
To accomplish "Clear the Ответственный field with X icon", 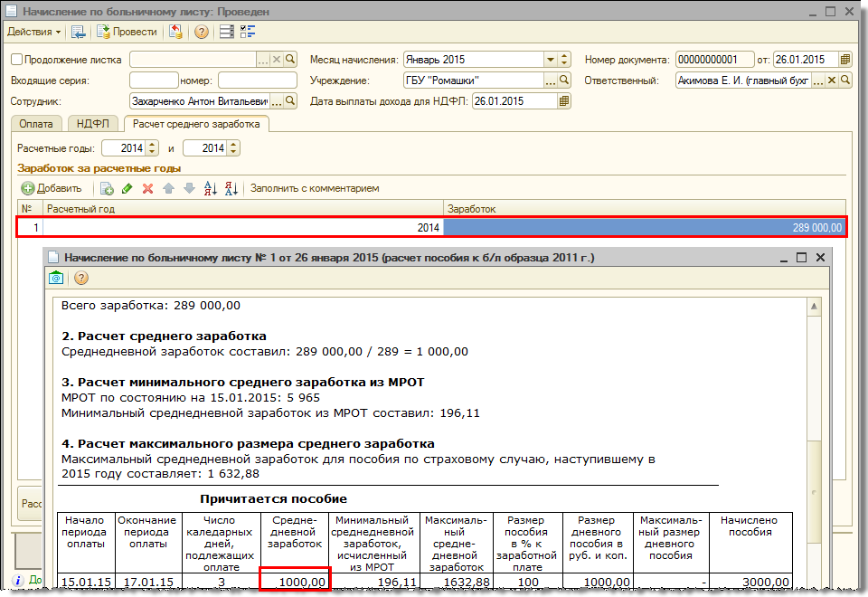I will click(833, 81).
